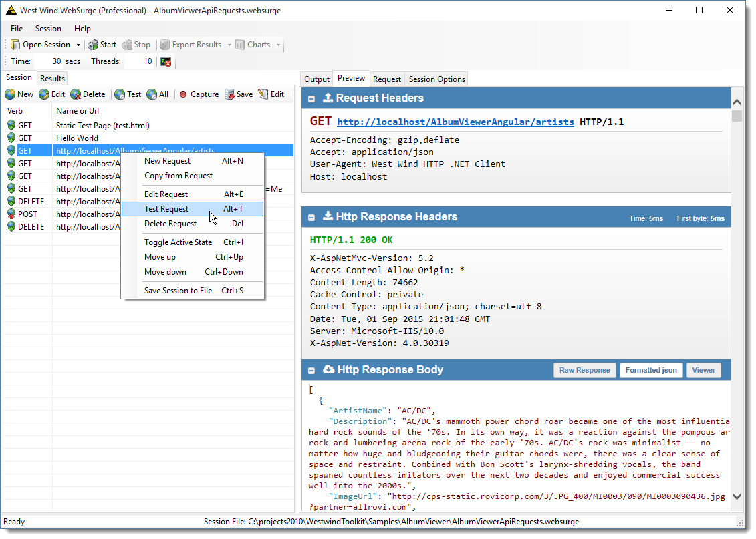
Task: Choose Copy from Request menu item
Action: coord(193,176)
